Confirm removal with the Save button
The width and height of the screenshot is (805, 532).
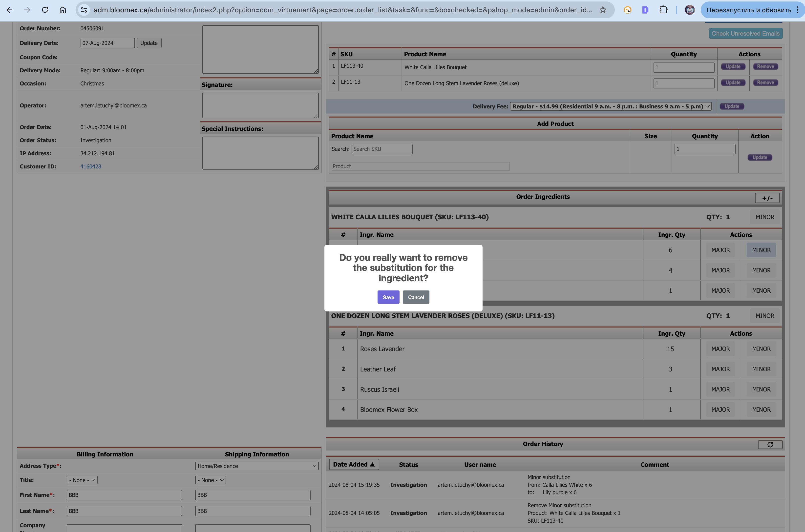[388, 298]
